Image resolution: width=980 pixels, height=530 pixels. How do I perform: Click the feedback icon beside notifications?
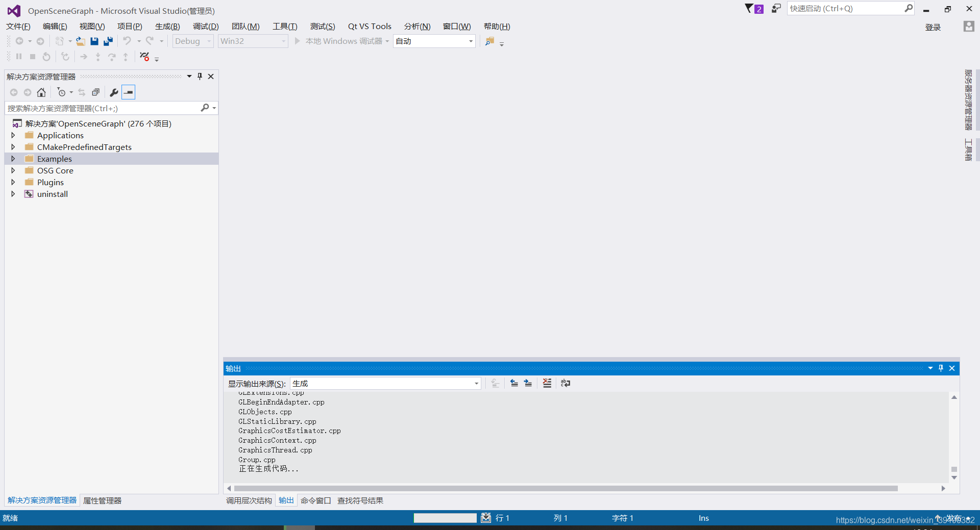776,8
